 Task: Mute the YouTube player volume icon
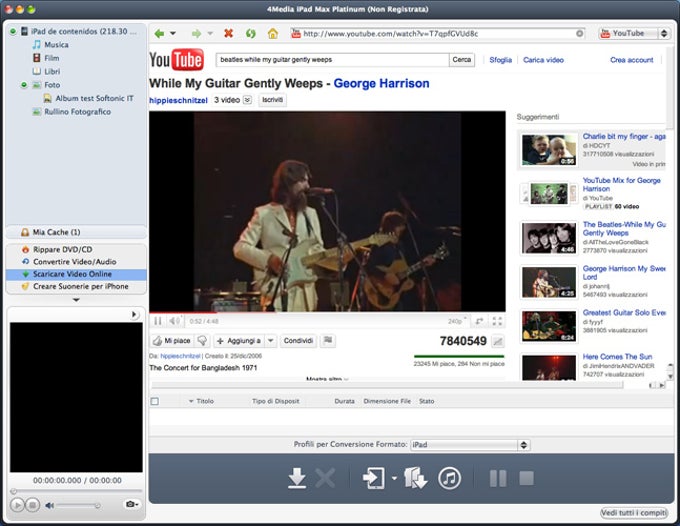coord(174,321)
